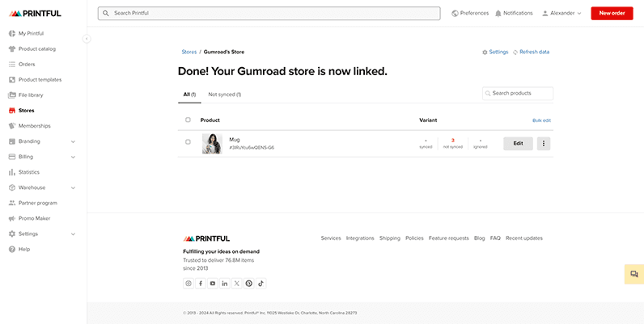Viewport: 644px width, 324px height.
Task: Open Printful YouTube footer icon
Action: (213, 284)
